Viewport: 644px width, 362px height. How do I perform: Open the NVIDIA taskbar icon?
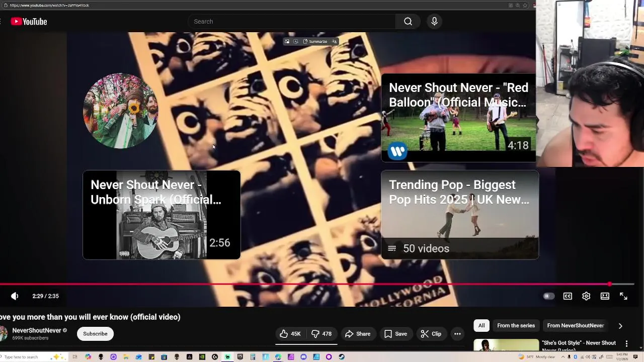click(202, 357)
